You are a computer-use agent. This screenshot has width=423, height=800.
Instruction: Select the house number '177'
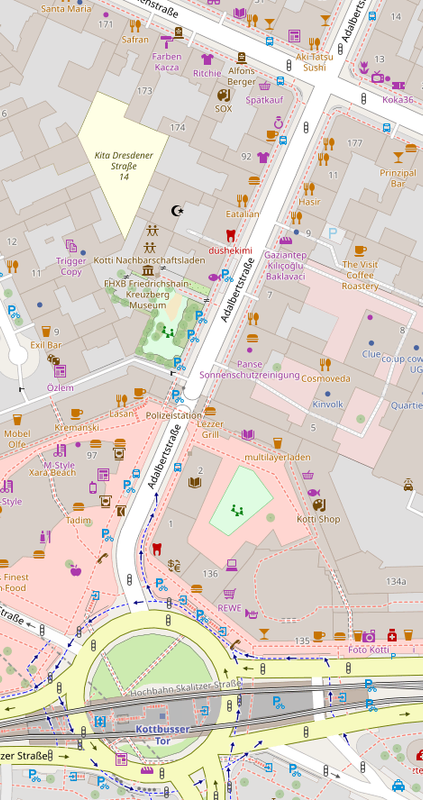coord(354,142)
